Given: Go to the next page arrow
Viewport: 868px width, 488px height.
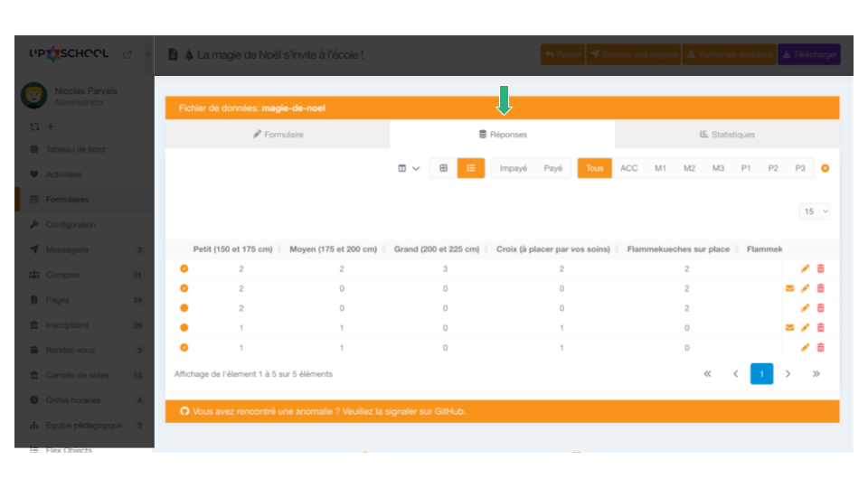Looking at the screenshot, I should point(788,374).
